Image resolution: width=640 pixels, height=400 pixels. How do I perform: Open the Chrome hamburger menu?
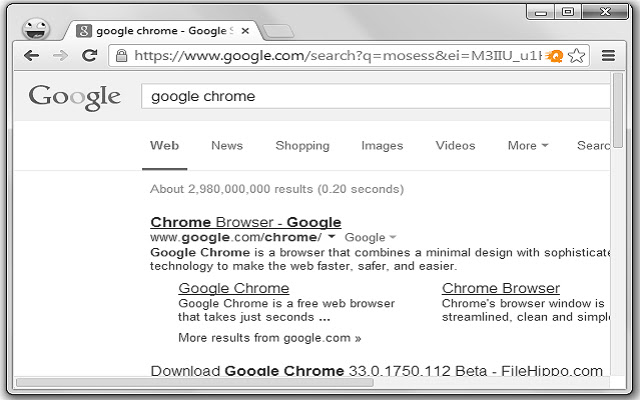tap(608, 56)
